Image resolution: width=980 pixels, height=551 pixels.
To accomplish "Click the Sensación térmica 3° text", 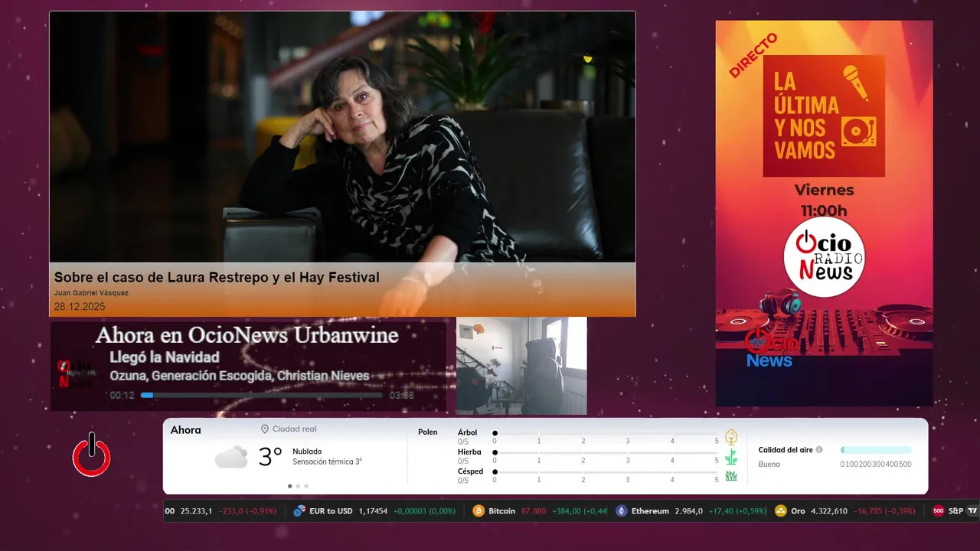I will [328, 462].
